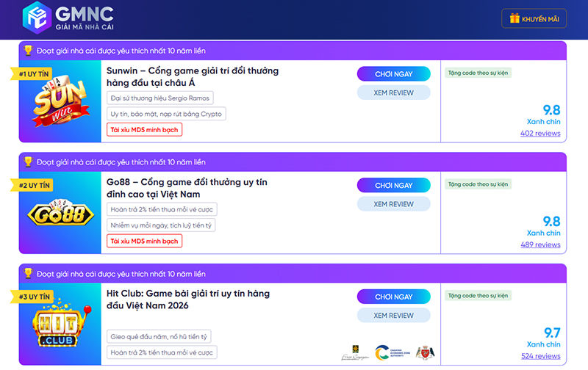Click the Sunwin heading title

coord(193,77)
